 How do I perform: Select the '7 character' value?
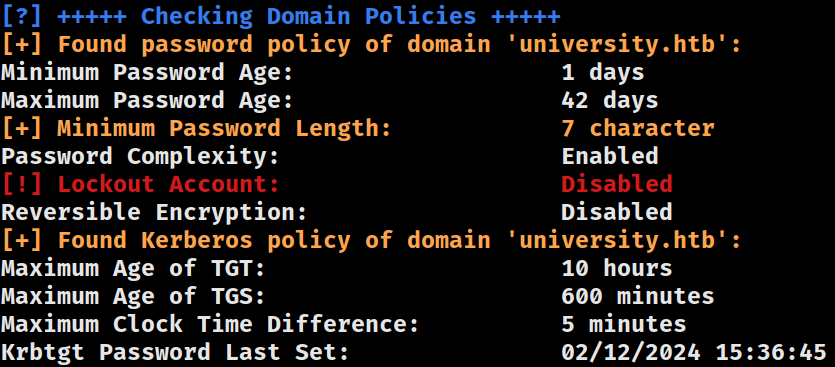638,128
